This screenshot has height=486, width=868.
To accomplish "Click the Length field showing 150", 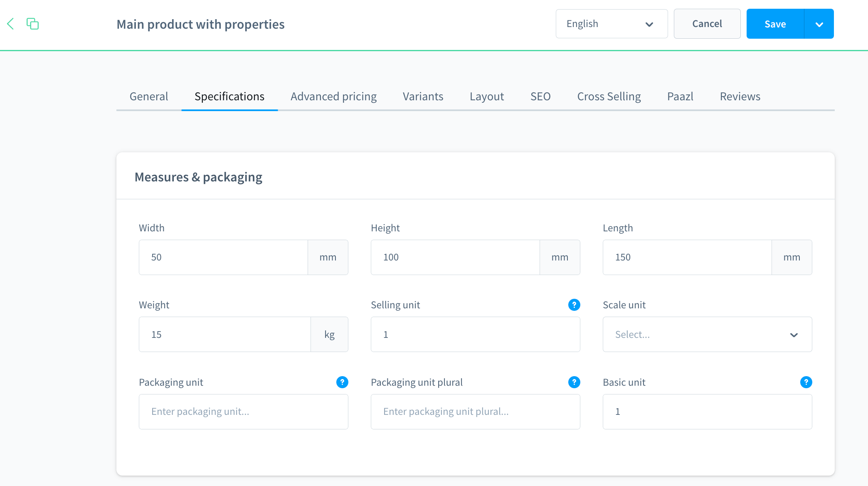I will [687, 257].
